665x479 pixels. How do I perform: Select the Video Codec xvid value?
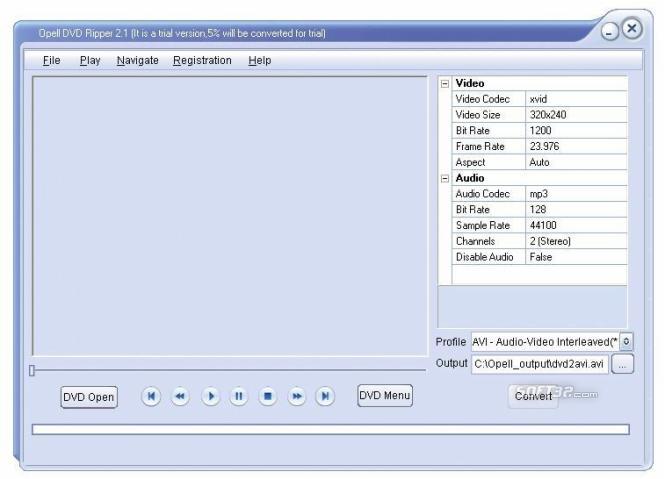pyautogui.click(x=576, y=99)
